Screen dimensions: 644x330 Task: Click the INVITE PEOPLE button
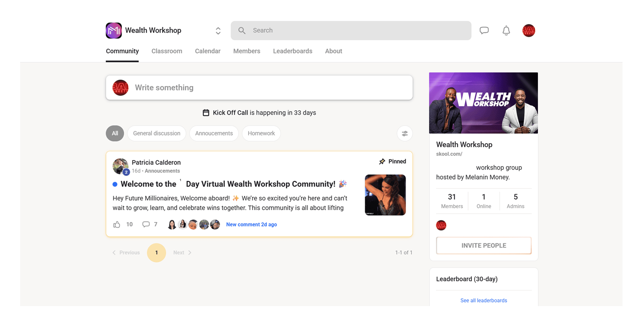[484, 246]
